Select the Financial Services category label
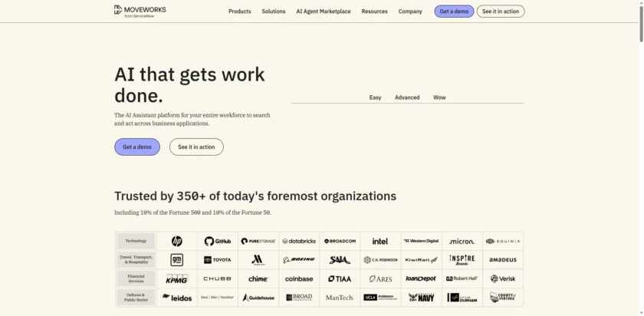 136,278
